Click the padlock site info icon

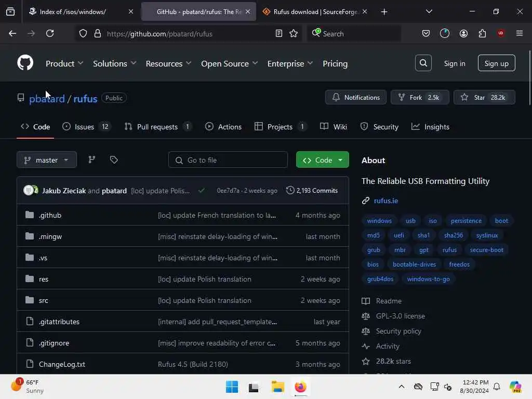click(98, 33)
